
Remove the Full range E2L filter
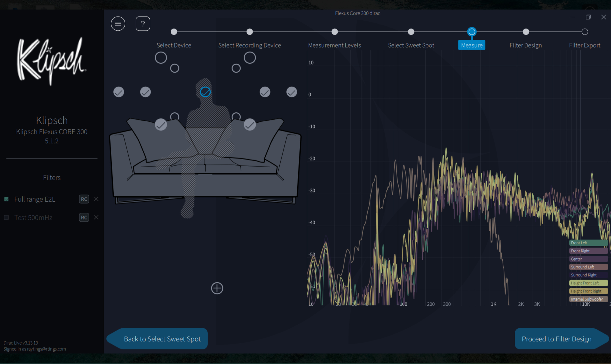pos(96,199)
